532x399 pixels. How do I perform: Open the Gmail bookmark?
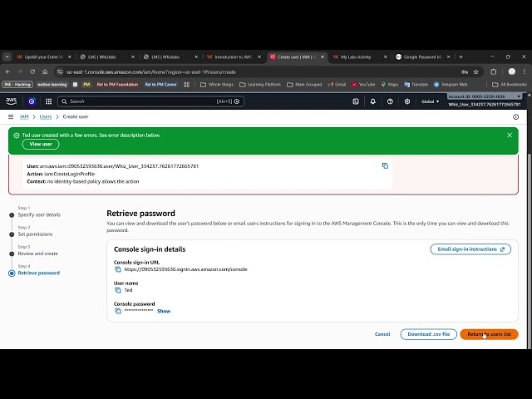(337, 85)
